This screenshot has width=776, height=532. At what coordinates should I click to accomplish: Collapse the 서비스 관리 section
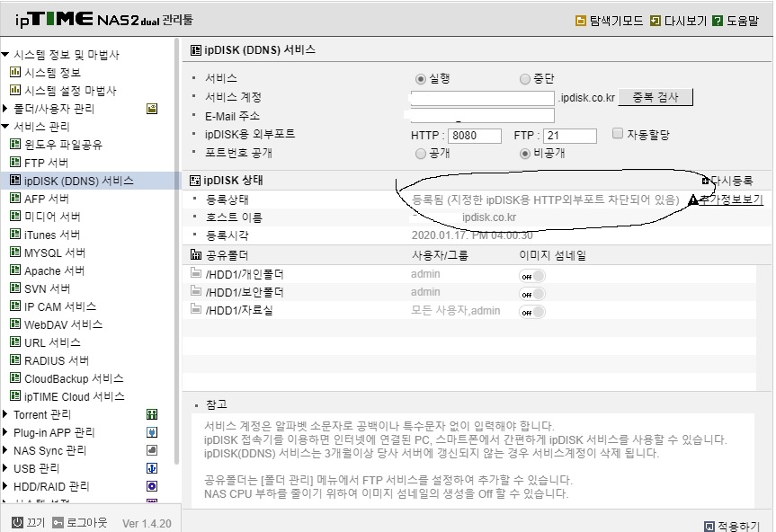tap(5, 127)
